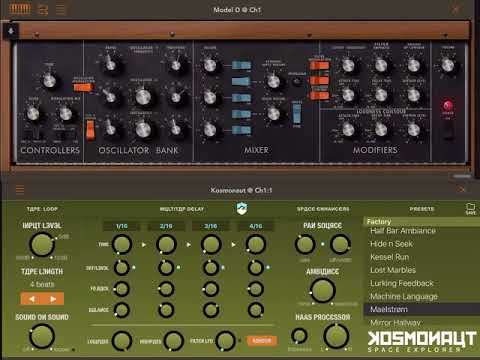
Task: Close the Kosmonaut plugin panel
Action: [x=462, y=190]
